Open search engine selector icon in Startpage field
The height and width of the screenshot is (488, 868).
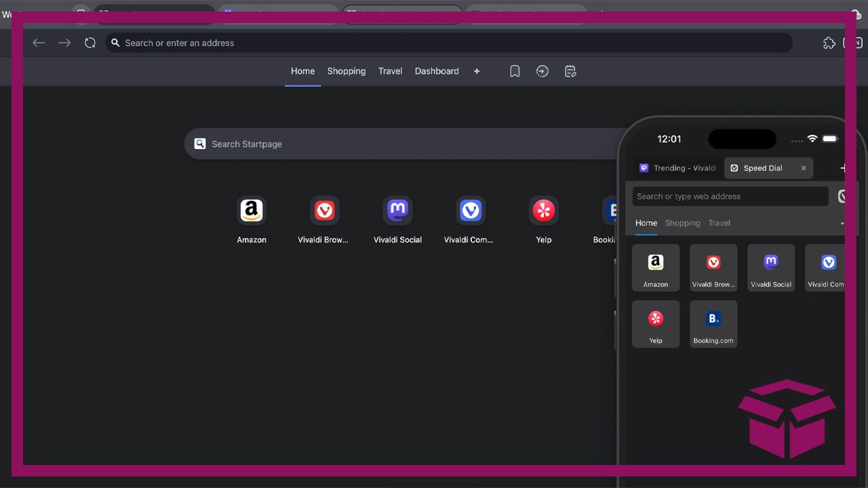coord(200,144)
